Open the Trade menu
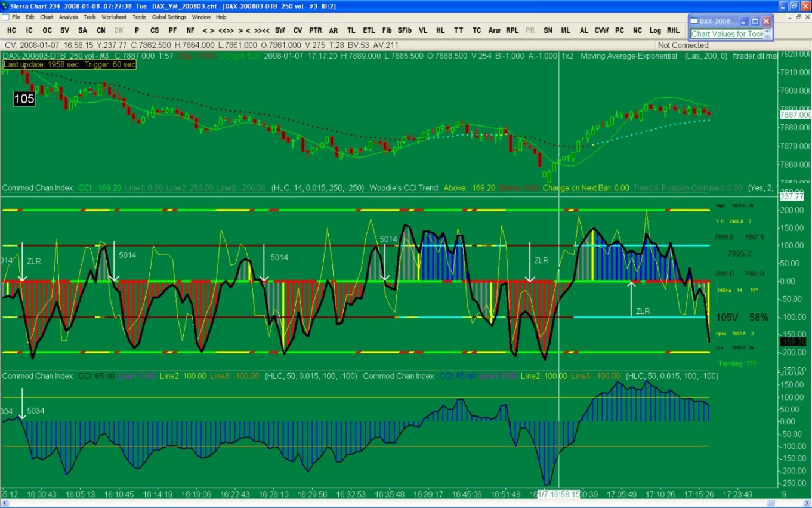Screen dimensions: 812x508 pos(139,17)
